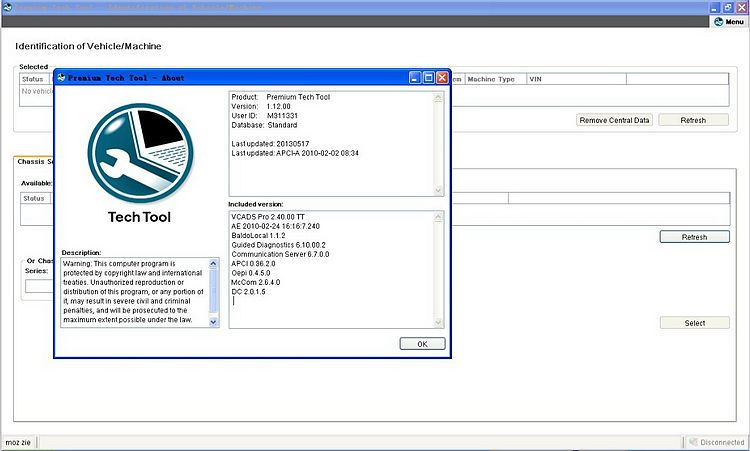This screenshot has height=451, width=750.
Task: Click the Description box scroll up arrow
Action: point(213,264)
